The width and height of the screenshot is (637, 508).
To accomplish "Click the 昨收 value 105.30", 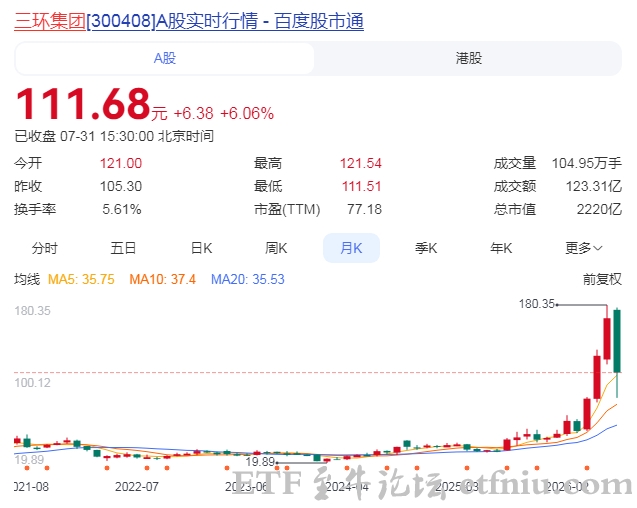I will coord(121,186).
